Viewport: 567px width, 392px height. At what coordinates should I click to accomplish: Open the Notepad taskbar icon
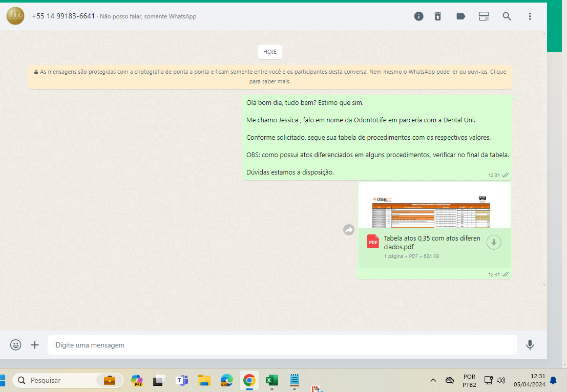[x=295, y=380]
